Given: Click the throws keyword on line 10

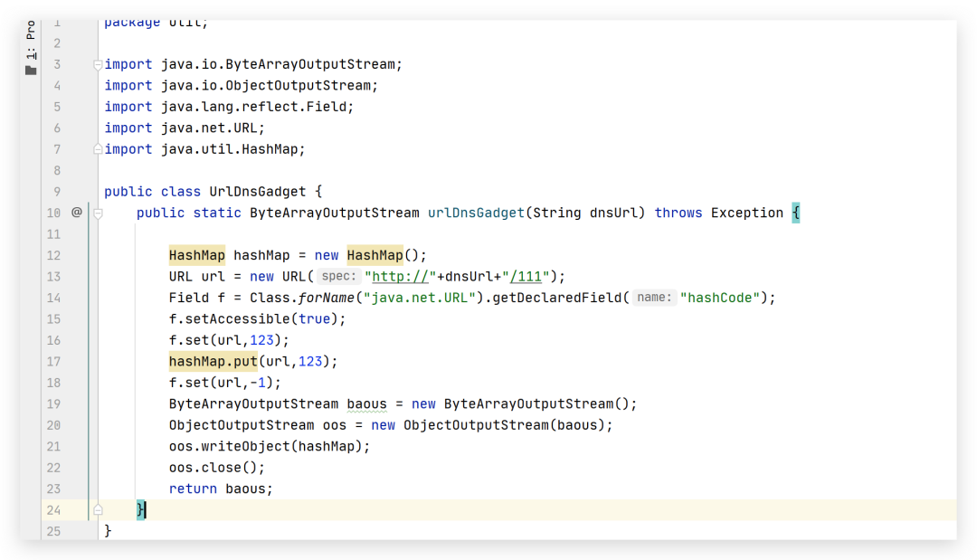Looking at the screenshot, I should tap(678, 213).
